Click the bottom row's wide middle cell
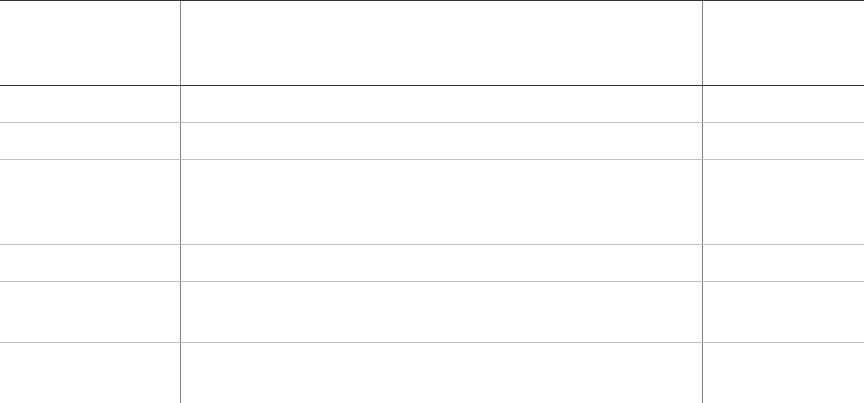 [x=441, y=373]
